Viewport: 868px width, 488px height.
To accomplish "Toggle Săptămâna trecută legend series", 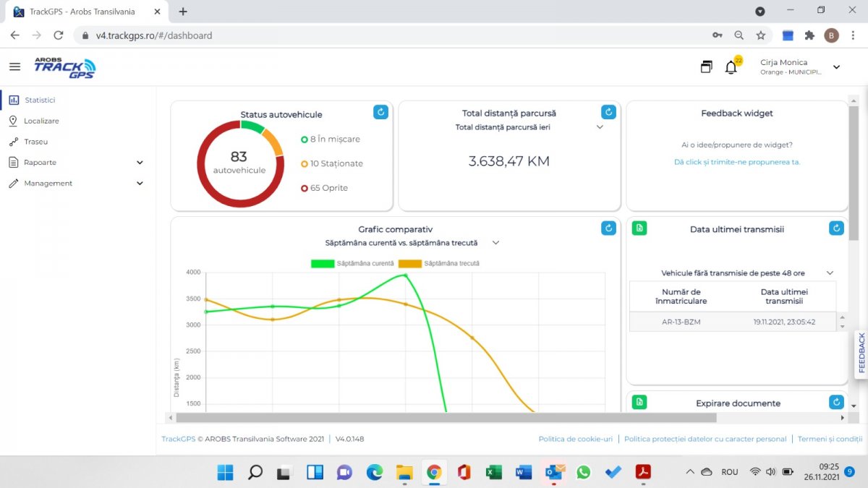I will (x=438, y=263).
